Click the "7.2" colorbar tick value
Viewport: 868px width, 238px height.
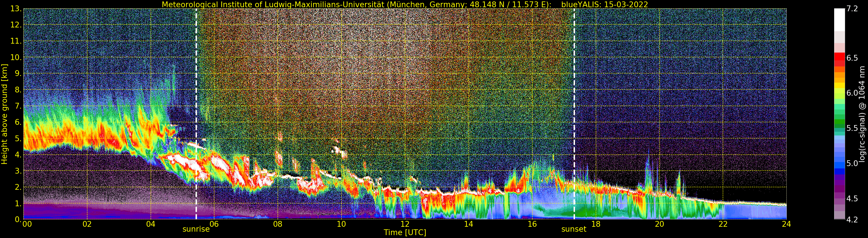pyautogui.click(x=852, y=9)
